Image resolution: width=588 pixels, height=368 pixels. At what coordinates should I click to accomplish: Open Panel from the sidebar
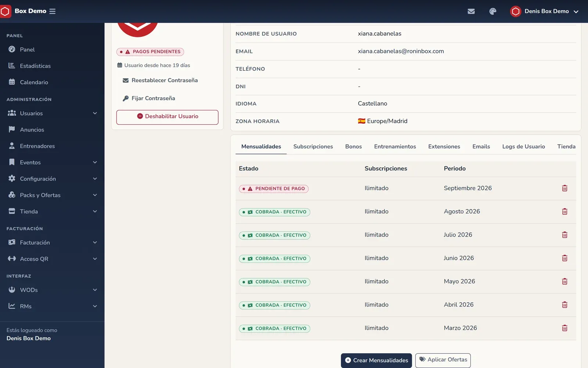pos(52,49)
